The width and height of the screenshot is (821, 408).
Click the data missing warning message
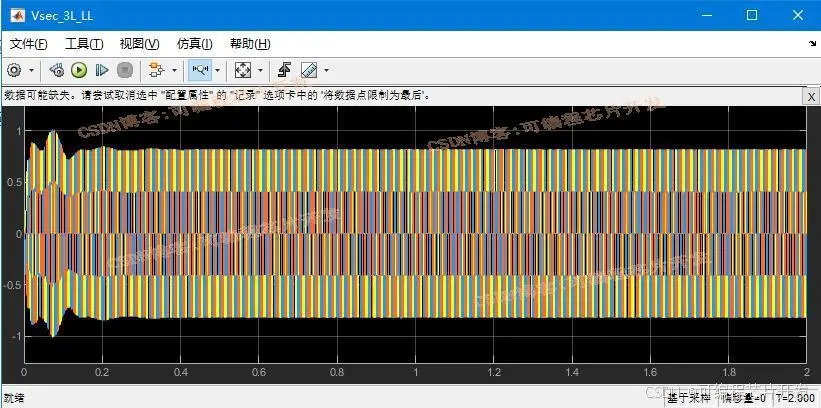(217, 96)
